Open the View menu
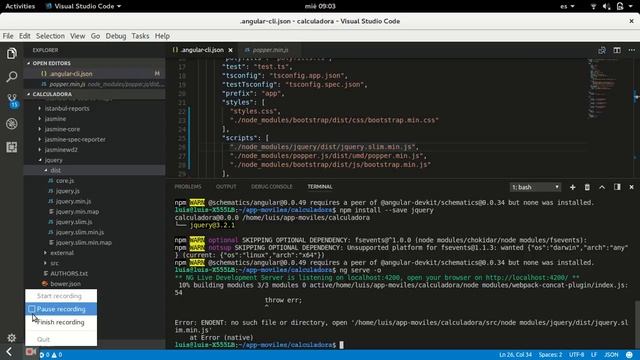The image size is (640, 360). coord(78,36)
